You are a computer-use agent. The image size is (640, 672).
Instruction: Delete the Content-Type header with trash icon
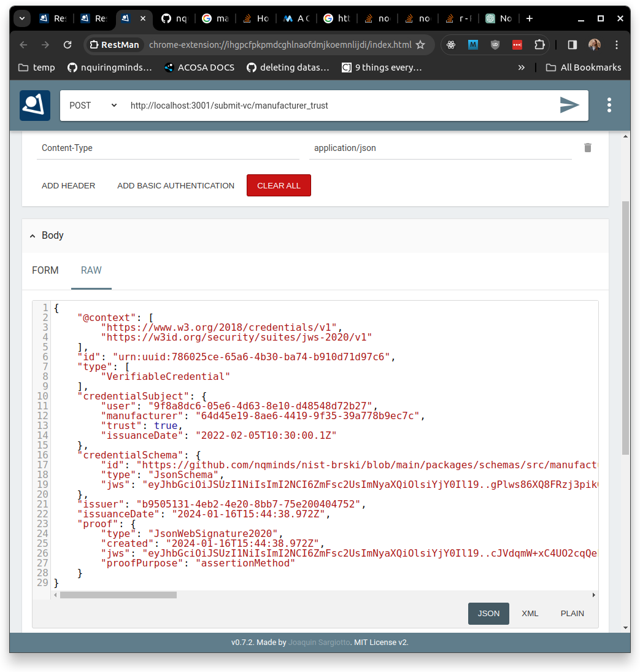point(587,148)
